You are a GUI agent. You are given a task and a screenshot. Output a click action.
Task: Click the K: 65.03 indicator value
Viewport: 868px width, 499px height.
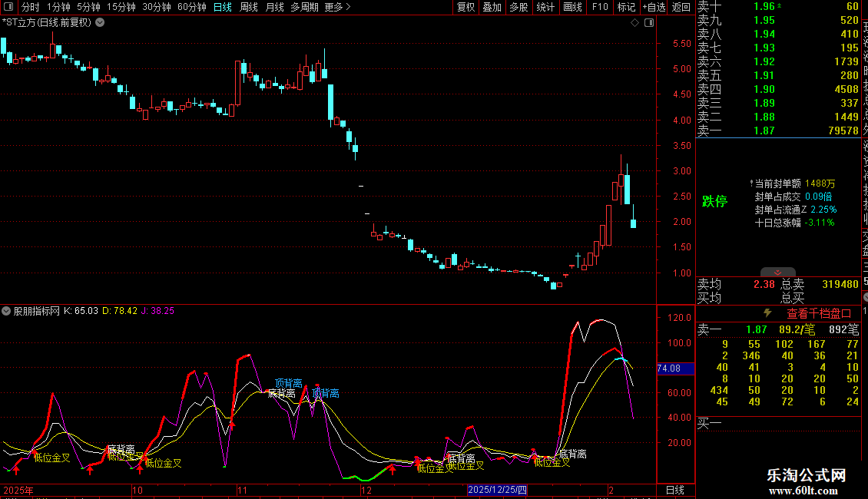[x=81, y=311]
